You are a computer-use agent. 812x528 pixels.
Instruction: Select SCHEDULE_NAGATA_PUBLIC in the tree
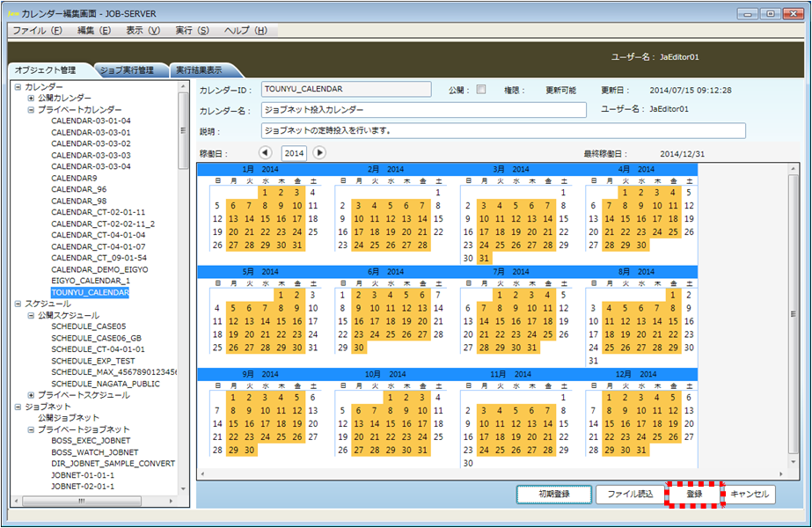(106, 384)
